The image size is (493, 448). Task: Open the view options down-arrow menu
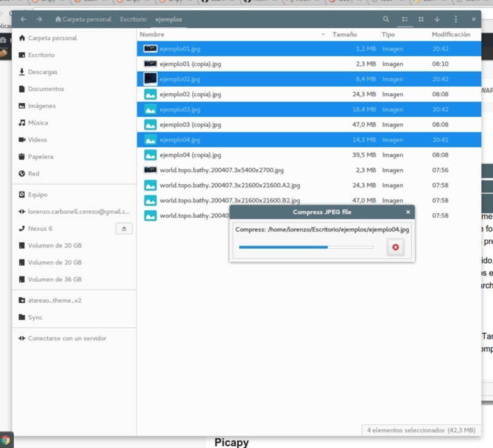coord(437,19)
